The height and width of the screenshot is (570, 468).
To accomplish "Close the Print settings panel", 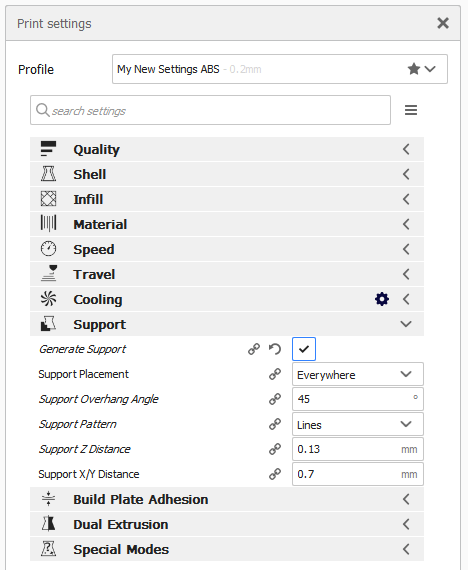I will pyautogui.click(x=443, y=23).
